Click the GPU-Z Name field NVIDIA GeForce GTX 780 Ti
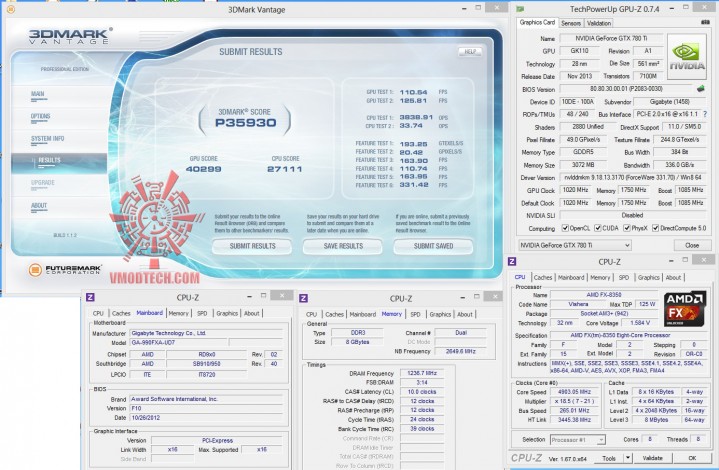The image size is (719, 470). tap(611, 39)
